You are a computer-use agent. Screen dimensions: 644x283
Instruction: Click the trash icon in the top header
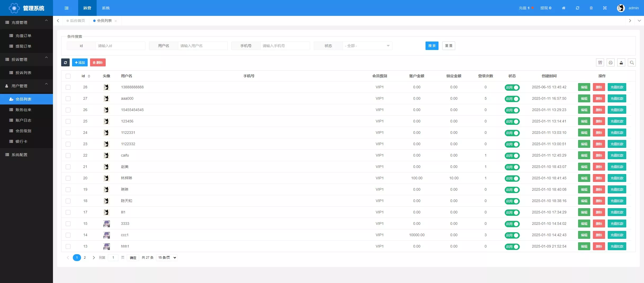[x=591, y=8]
